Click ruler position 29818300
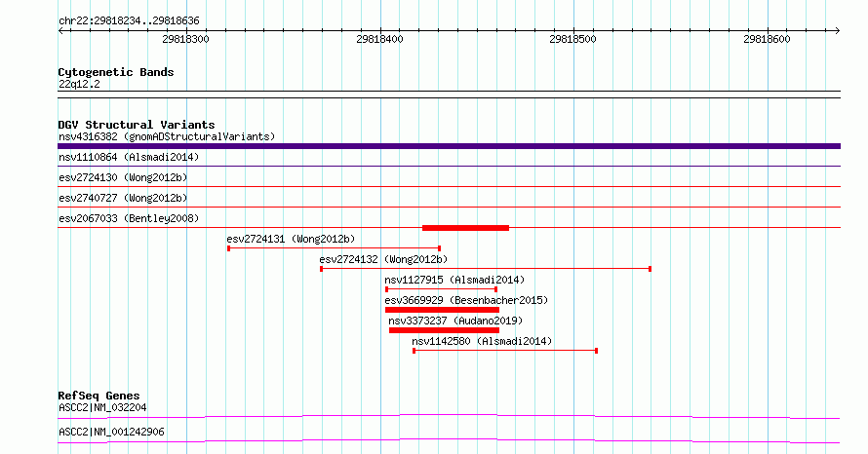This screenshot has width=868, height=454. [185, 39]
